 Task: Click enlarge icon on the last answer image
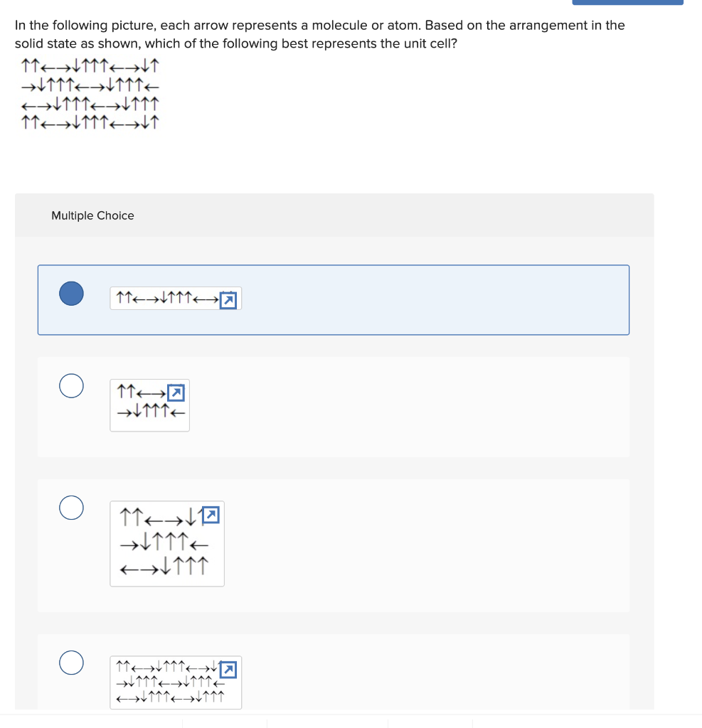pos(228,670)
